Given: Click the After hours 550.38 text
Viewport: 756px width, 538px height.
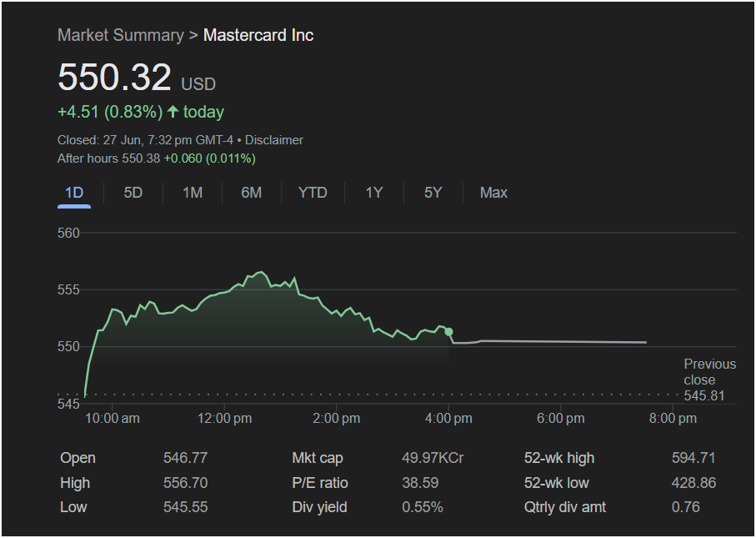Looking at the screenshot, I should tap(108, 158).
